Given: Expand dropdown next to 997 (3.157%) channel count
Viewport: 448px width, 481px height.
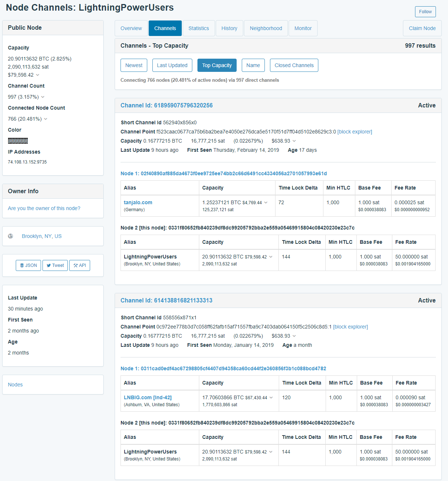Looking at the screenshot, I should (42, 97).
